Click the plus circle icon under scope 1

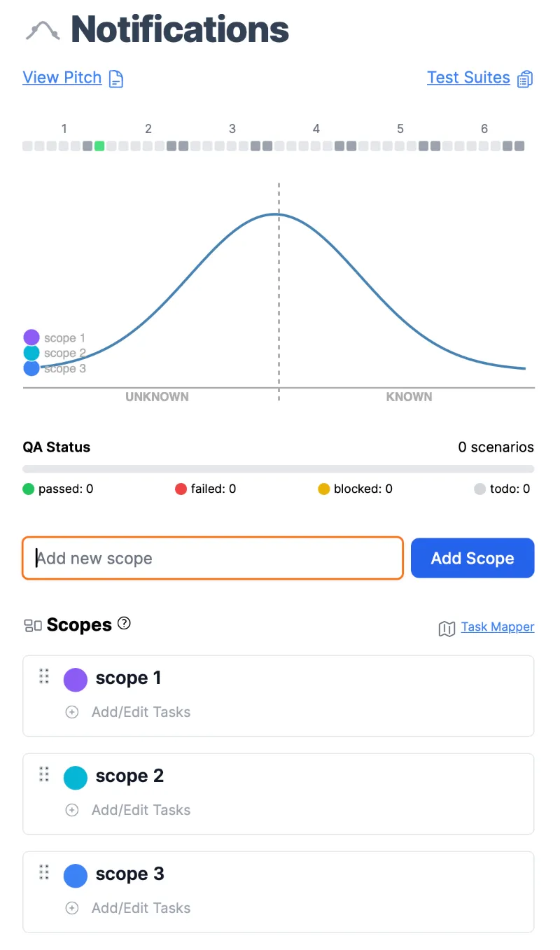click(71, 712)
